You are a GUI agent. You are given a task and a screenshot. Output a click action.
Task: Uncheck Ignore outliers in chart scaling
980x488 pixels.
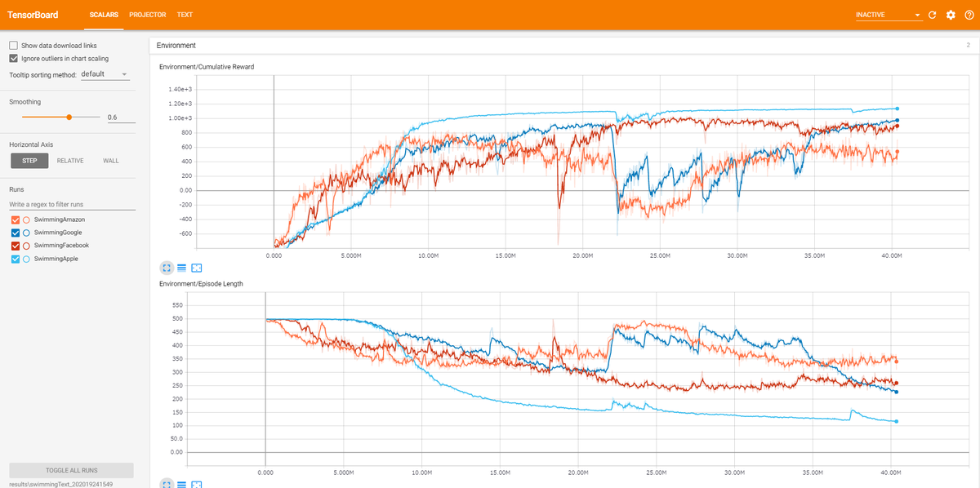[x=14, y=59]
